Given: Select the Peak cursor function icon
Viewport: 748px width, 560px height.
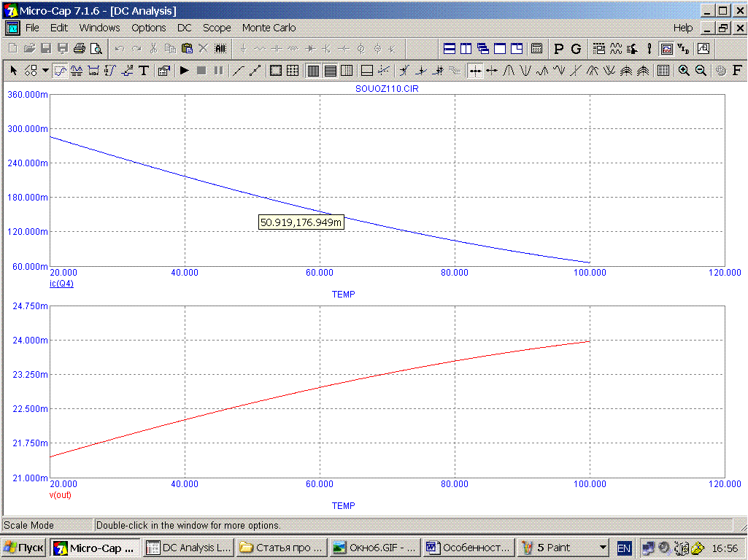Looking at the screenshot, I should pyautogui.click(x=509, y=71).
